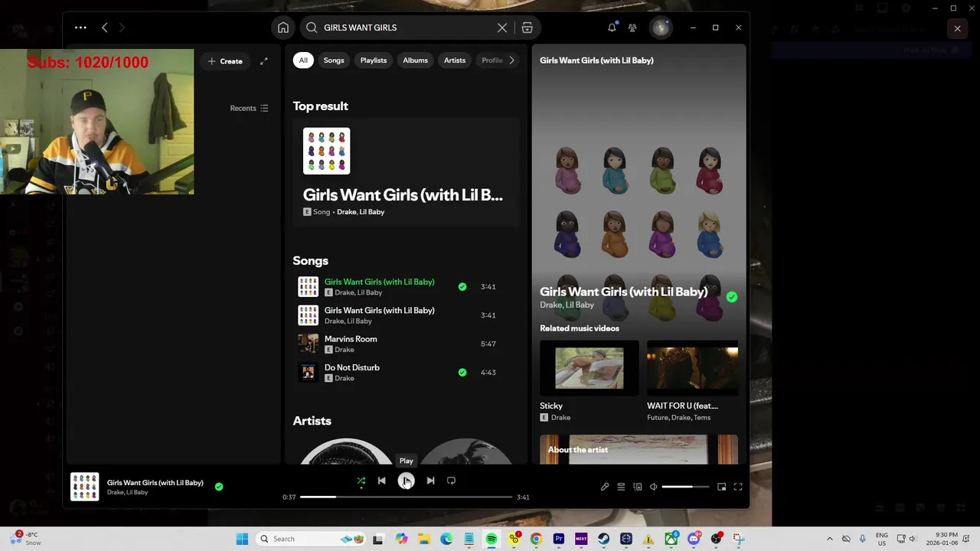Image resolution: width=980 pixels, height=551 pixels.
Task: Toggle repeat mode
Action: tap(451, 481)
